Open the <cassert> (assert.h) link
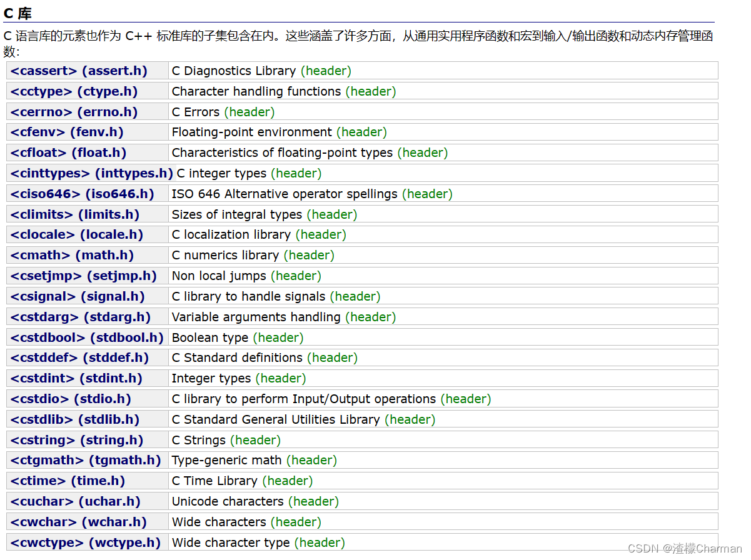Screen dimensions: 751x560 pyautogui.click(x=79, y=71)
